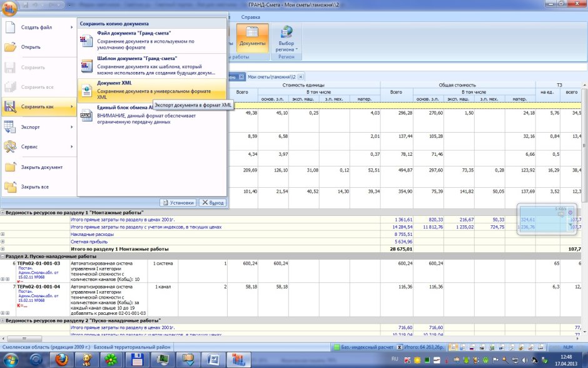Screen dimensions: 588x368
Task: Click the Action Center flag tray icon
Action: (495, 360)
